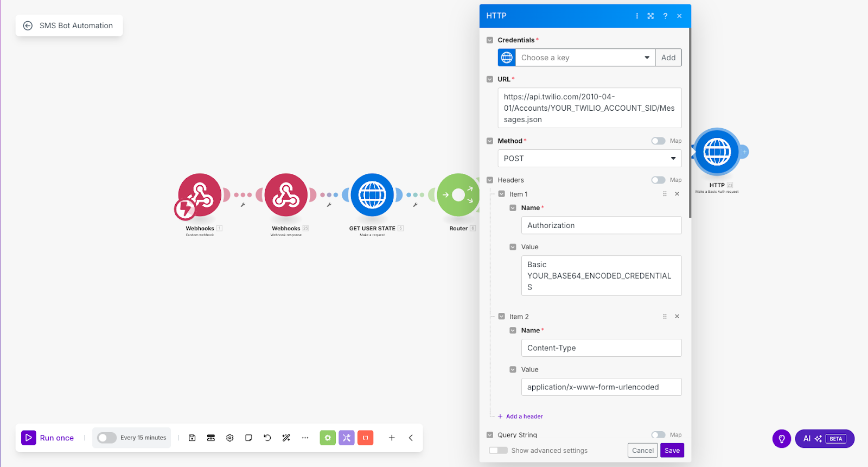Toggle the Credentials field checkbox
Image resolution: width=868 pixels, height=467 pixels.
490,40
